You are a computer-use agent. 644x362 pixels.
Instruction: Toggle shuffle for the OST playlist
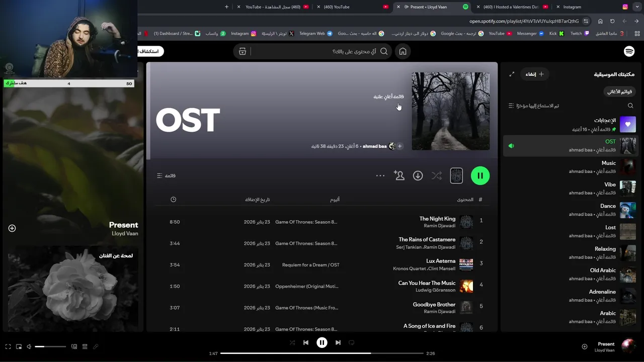[437, 175]
